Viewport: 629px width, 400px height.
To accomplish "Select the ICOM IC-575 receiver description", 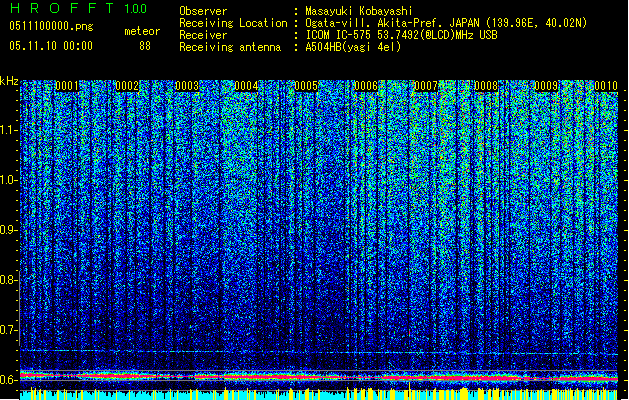I will (402, 35).
